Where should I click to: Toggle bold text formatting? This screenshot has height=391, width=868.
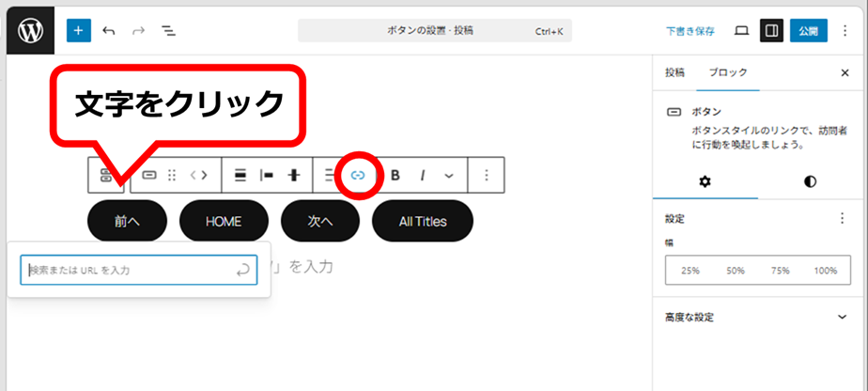coord(395,175)
